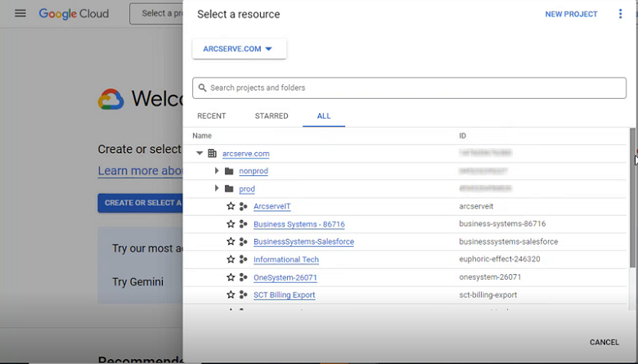Click the OneSystem-26071 project icon

[x=243, y=277]
